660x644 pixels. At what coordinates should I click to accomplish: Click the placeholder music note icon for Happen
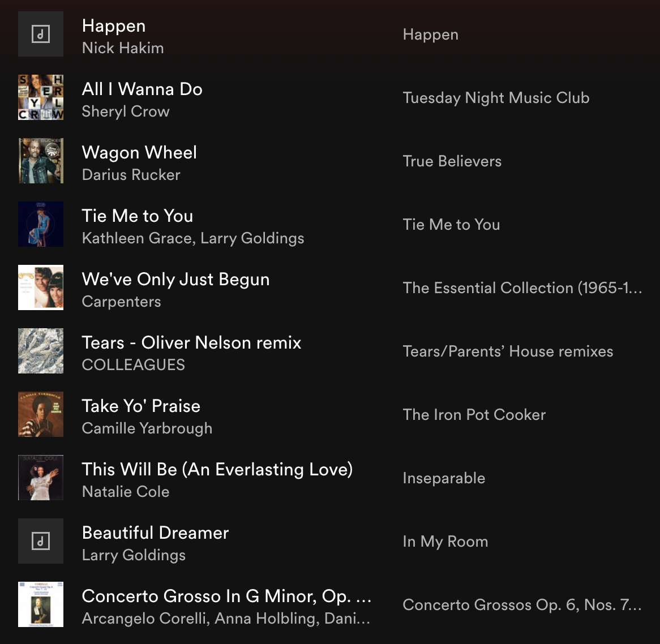pos(41,34)
